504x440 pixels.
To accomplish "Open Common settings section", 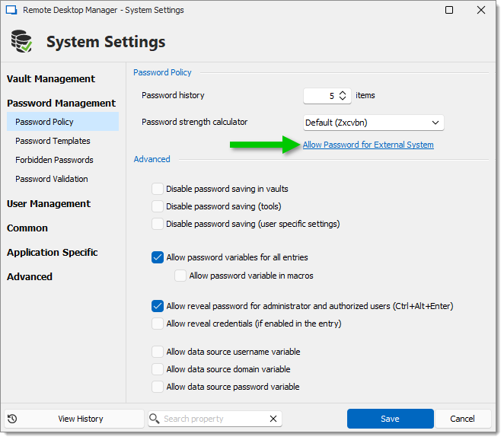I will click(27, 228).
